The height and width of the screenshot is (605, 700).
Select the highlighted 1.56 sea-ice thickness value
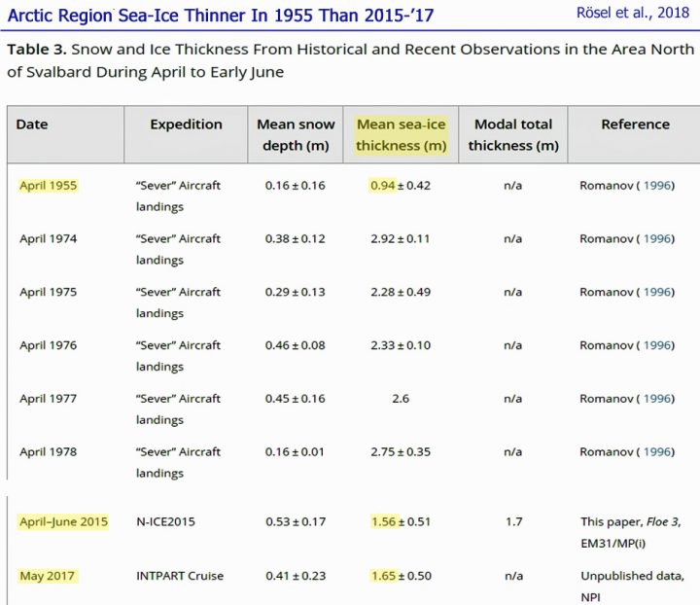pyautogui.click(x=384, y=522)
